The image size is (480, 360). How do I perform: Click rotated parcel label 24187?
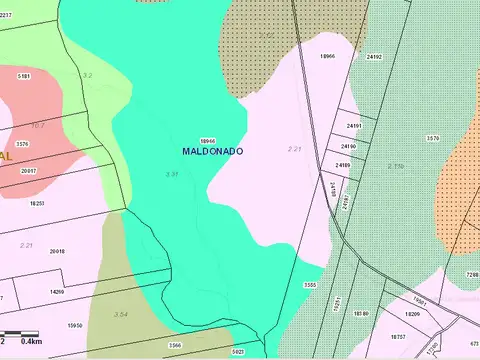(345, 202)
